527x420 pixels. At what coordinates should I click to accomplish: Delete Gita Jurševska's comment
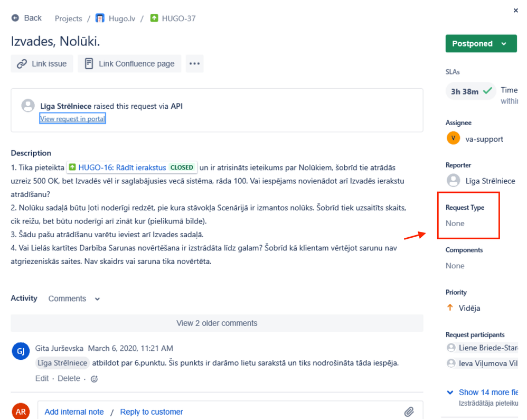(69, 378)
